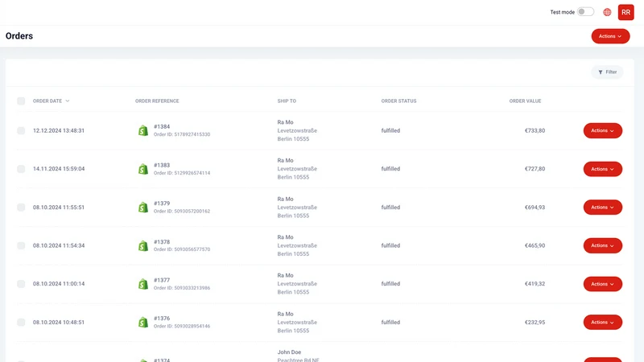Click the Shopify icon for order #1379

pyautogui.click(x=143, y=208)
